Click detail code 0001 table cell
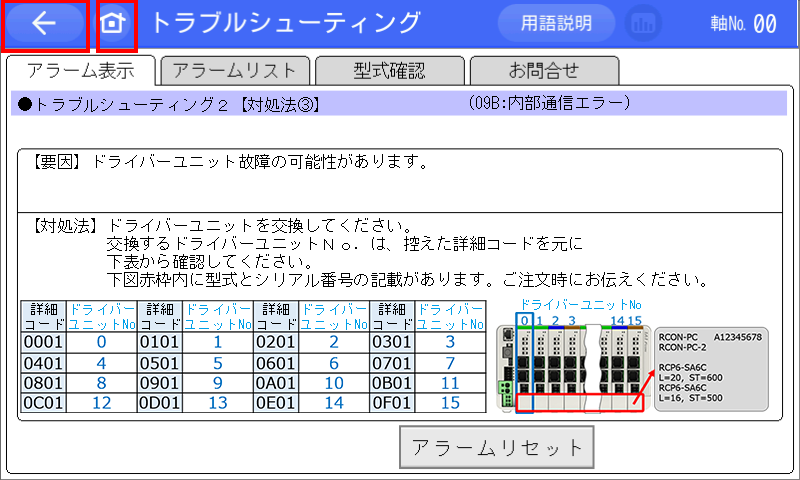This screenshot has height=480, width=800. [43, 343]
